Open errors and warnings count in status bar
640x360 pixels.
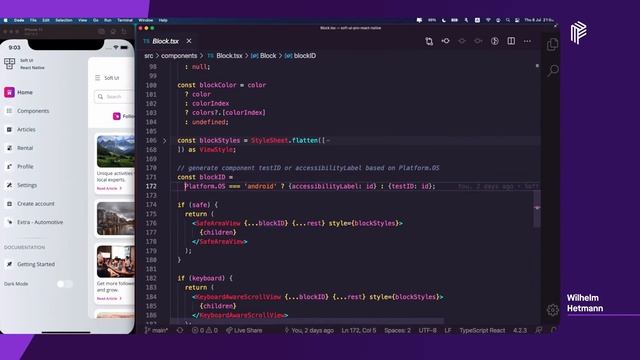pyautogui.click(x=204, y=330)
